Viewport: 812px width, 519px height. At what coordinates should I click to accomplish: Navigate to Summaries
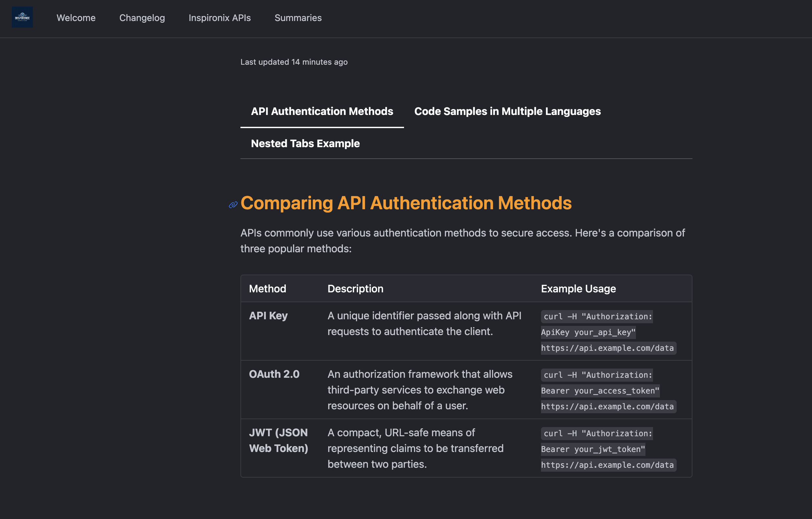298,18
